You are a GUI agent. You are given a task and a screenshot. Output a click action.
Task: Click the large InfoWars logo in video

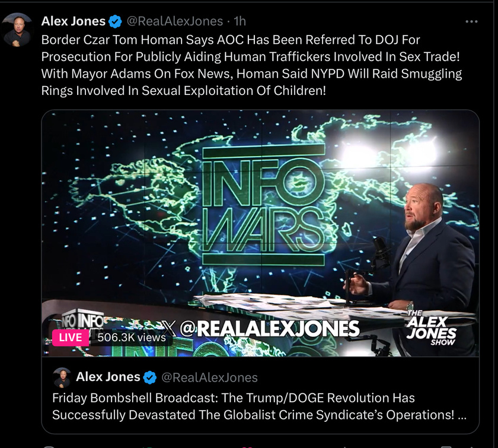[x=263, y=205]
